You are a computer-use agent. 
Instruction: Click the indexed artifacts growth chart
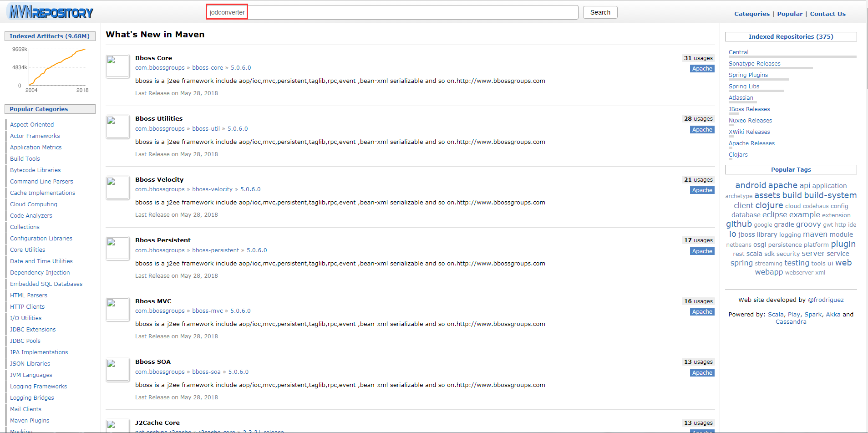50,69
